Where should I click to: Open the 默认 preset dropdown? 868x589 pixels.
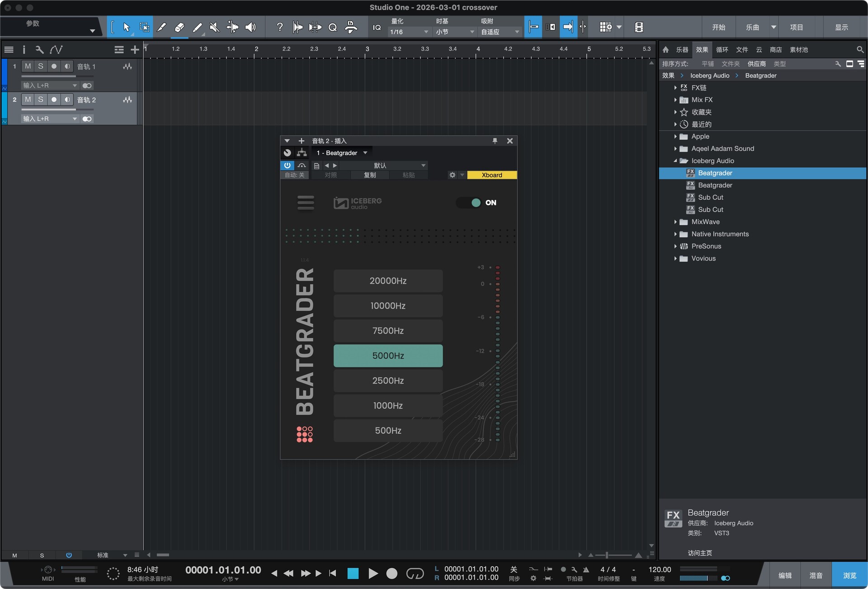(x=383, y=166)
